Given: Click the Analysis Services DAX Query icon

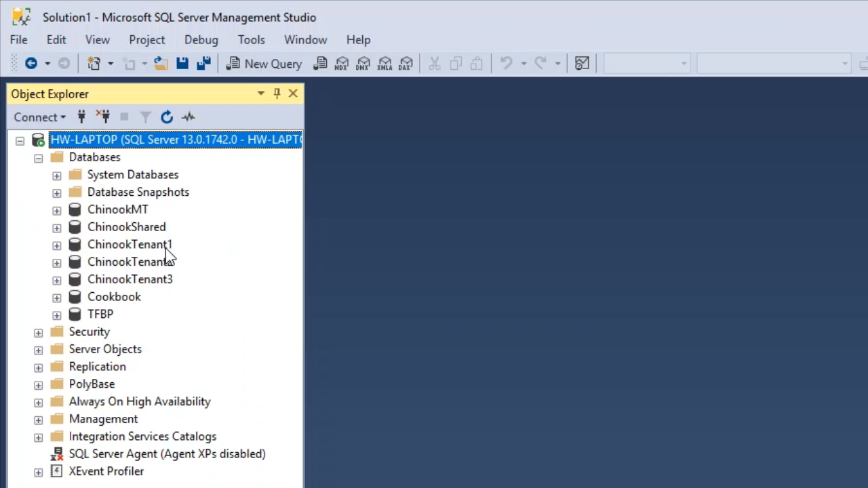Looking at the screenshot, I should (x=406, y=64).
